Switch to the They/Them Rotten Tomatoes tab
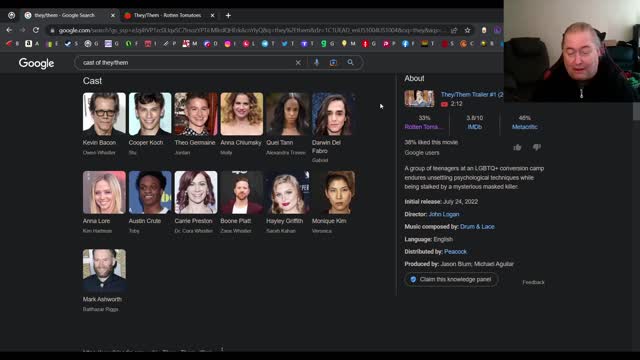This screenshot has height=360, width=640. coord(168,16)
